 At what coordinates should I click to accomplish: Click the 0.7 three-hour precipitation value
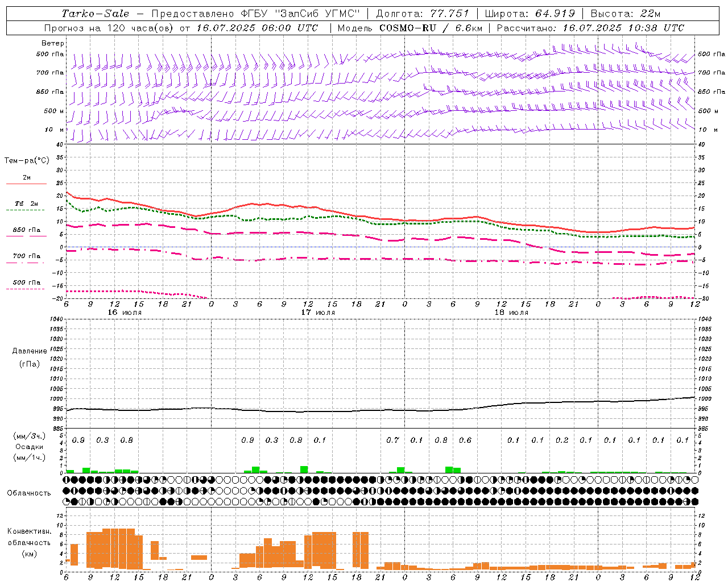pyautogui.click(x=392, y=440)
